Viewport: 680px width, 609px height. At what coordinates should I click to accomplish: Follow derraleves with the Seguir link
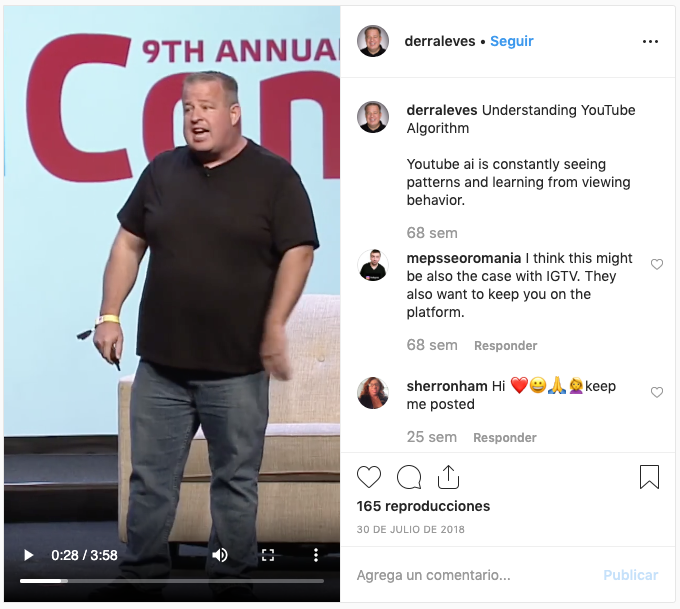(512, 41)
